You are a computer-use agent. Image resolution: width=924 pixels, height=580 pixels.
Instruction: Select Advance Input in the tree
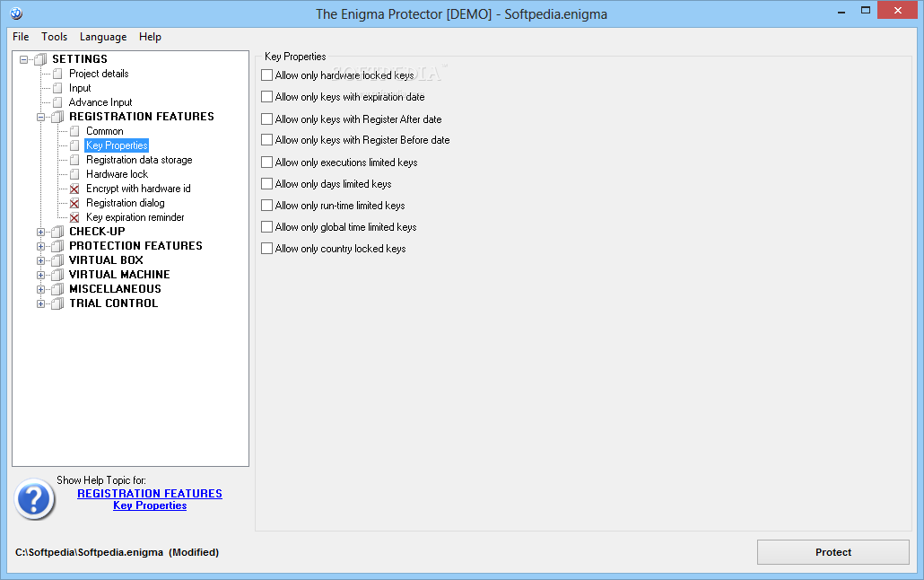100,102
